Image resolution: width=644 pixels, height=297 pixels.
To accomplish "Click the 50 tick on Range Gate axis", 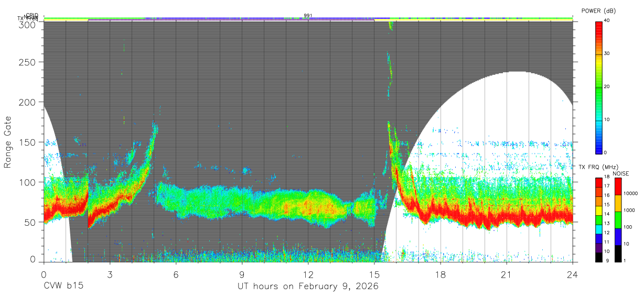I will [x=30, y=222].
